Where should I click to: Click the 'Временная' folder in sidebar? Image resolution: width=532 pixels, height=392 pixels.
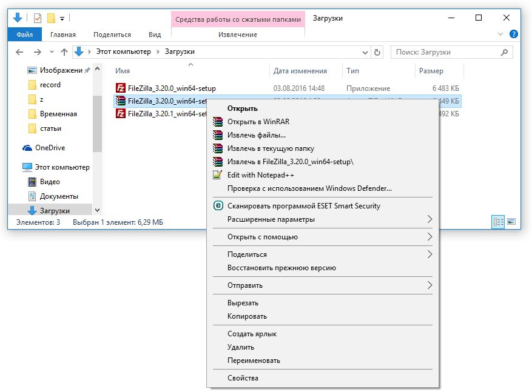[x=53, y=114]
